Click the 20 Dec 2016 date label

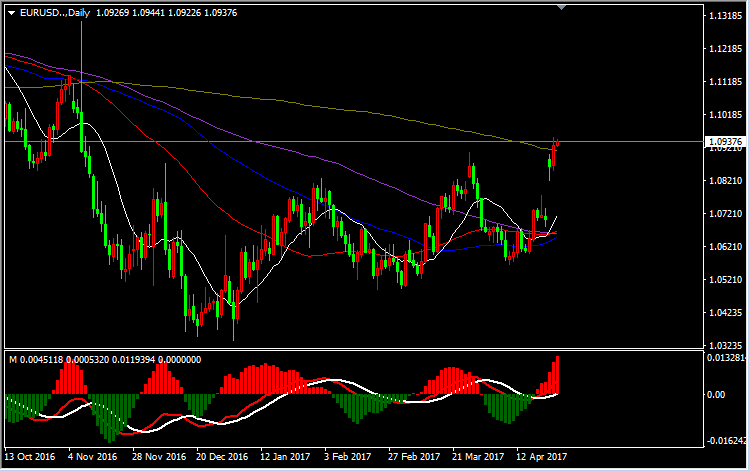pyautogui.click(x=222, y=457)
